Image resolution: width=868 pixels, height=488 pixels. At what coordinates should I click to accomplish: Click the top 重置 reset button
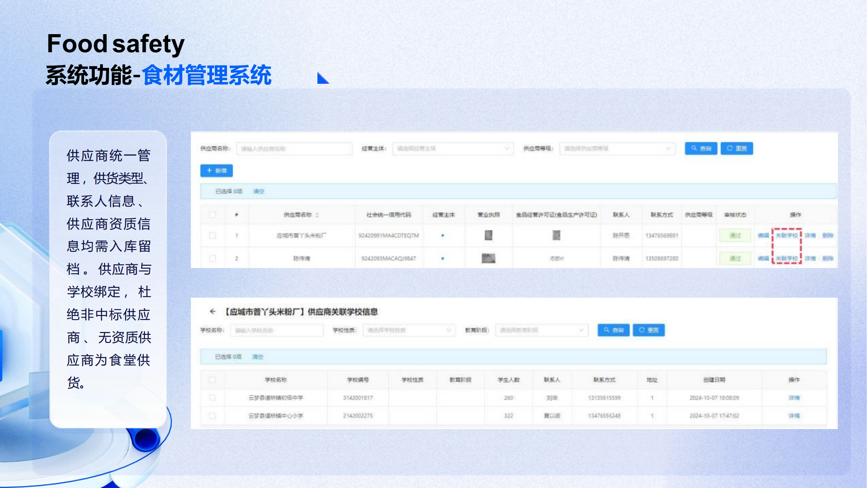click(737, 148)
